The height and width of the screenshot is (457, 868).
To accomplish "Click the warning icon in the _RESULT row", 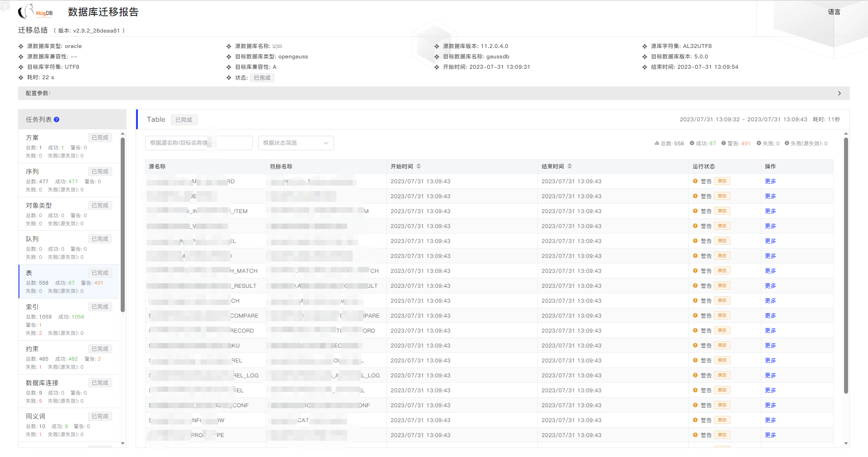I will click(x=695, y=286).
